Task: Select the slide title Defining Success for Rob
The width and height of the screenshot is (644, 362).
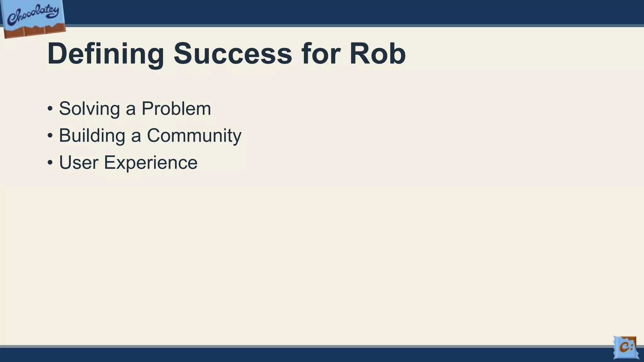Action: (226, 54)
